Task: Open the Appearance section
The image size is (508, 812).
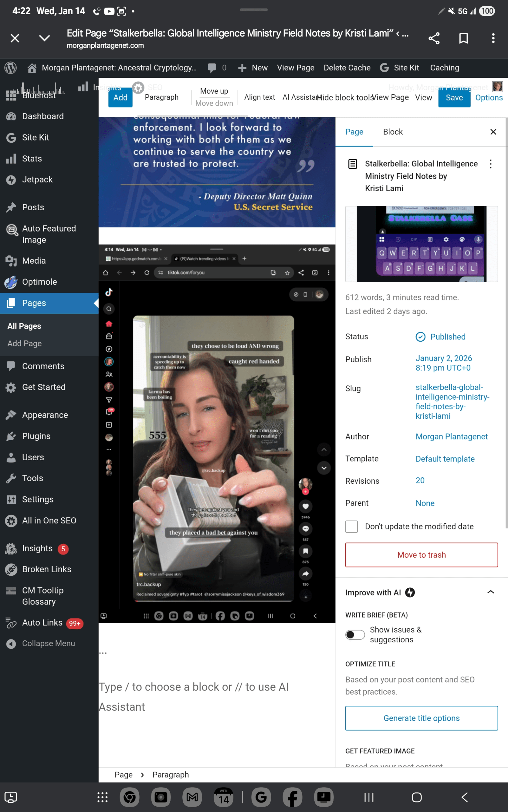Action: click(x=45, y=415)
